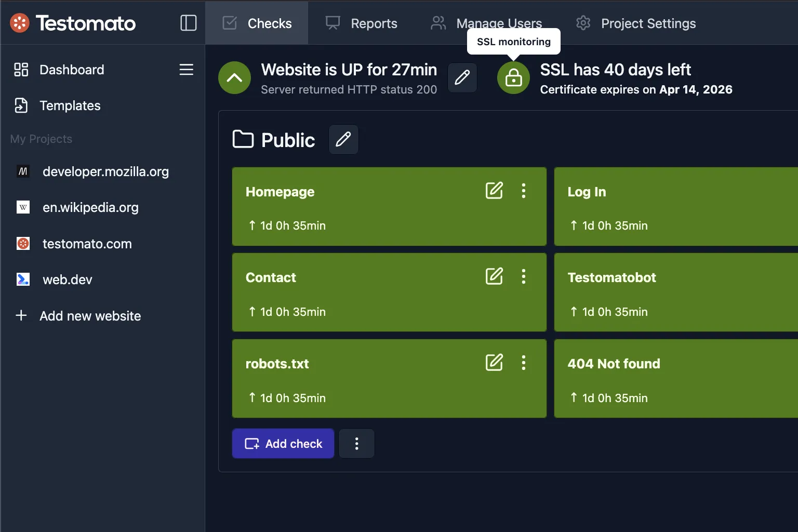Viewport: 798px width, 532px height.
Task: Edit website status using the pencil icon
Action: click(462, 78)
